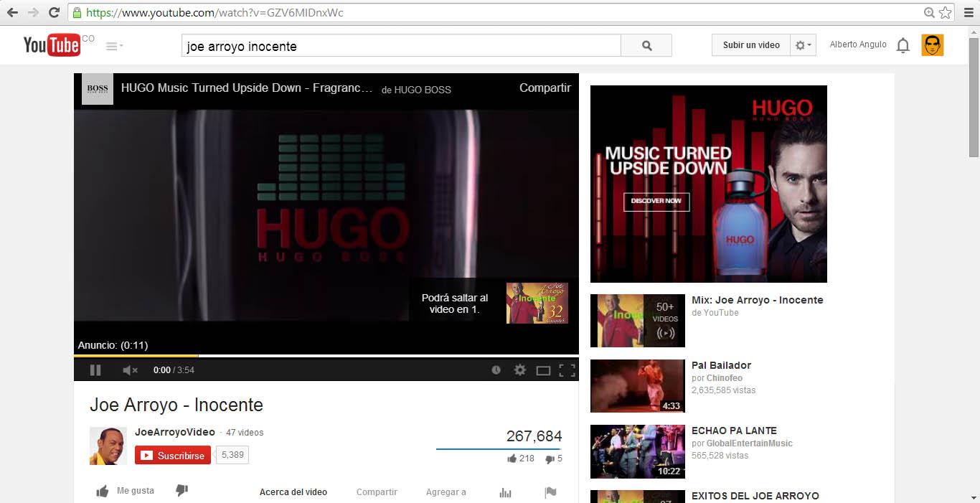Click the browser forward arrow

tap(33, 12)
